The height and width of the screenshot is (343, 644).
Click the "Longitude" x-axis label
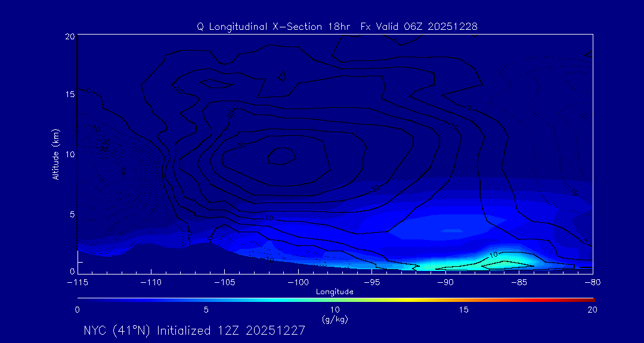click(x=335, y=292)
